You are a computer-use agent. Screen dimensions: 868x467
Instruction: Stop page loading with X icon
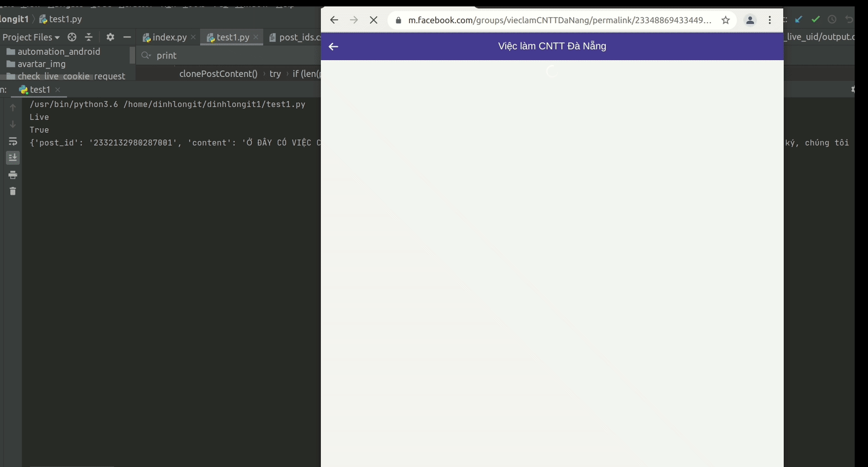373,20
